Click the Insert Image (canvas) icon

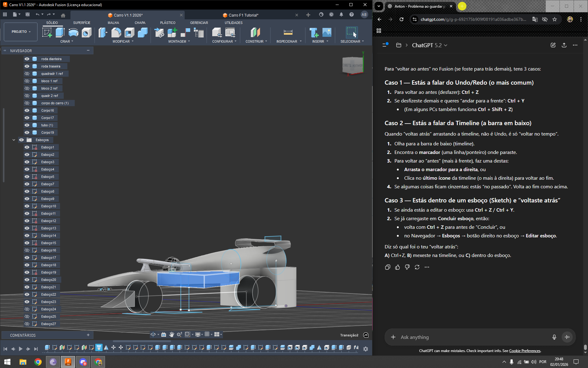327,32
